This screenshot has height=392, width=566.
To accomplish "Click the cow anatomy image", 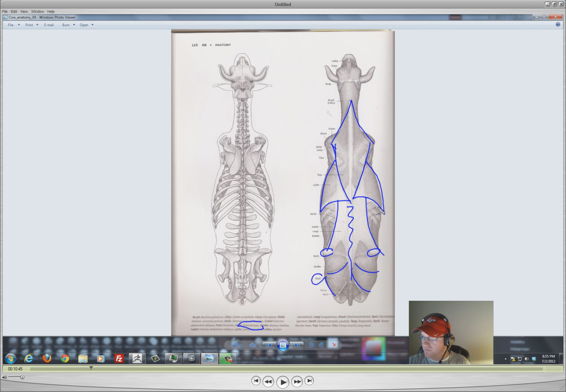I will point(283,182).
